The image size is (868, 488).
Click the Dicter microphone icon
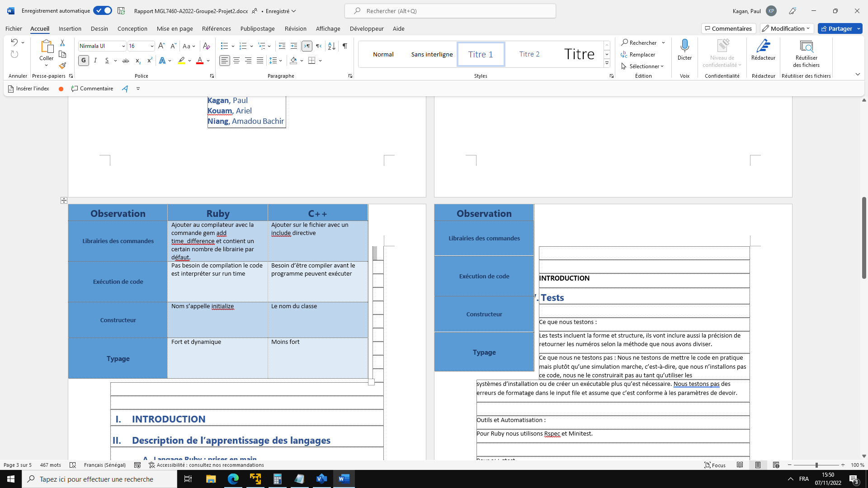click(684, 46)
